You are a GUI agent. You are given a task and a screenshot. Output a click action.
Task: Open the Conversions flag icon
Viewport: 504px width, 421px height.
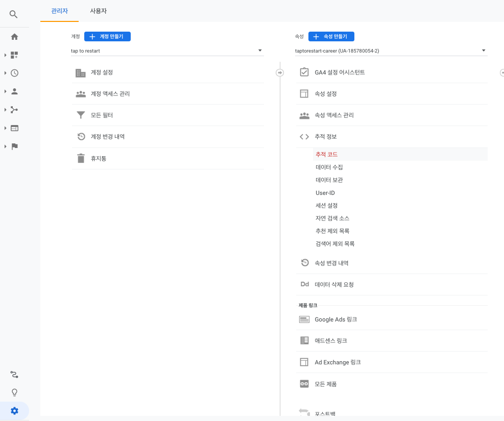pos(14,146)
